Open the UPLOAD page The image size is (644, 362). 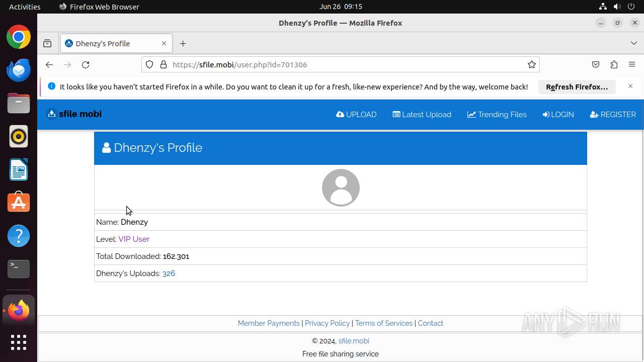click(356, 115)
